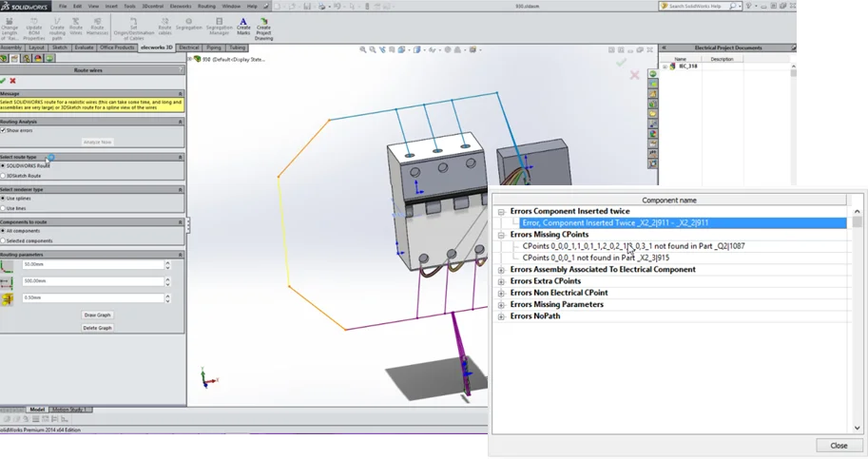The height and width of the screenshot is (459, 868).
Task: Select the 3DSketch Route radio option
Action: coord(3,176)
